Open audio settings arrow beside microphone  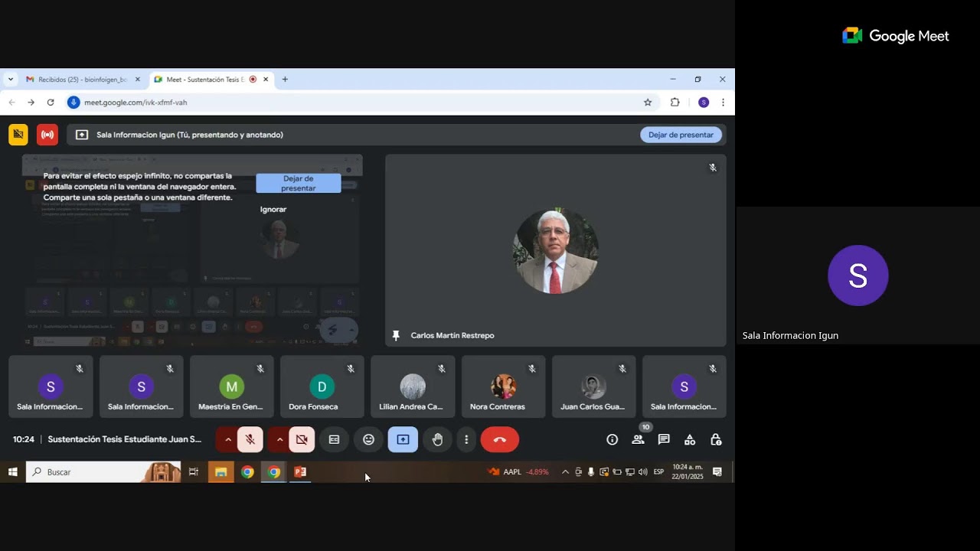point(227,439)
